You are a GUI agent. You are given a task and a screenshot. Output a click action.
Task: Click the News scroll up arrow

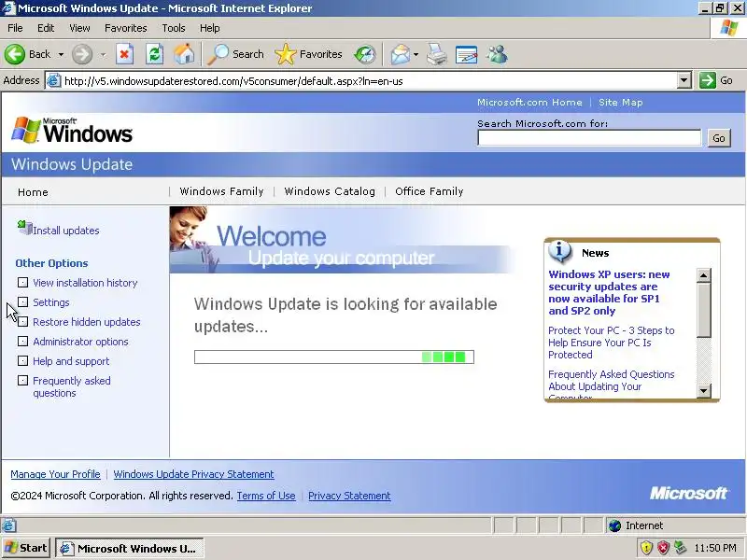point(704,275)
